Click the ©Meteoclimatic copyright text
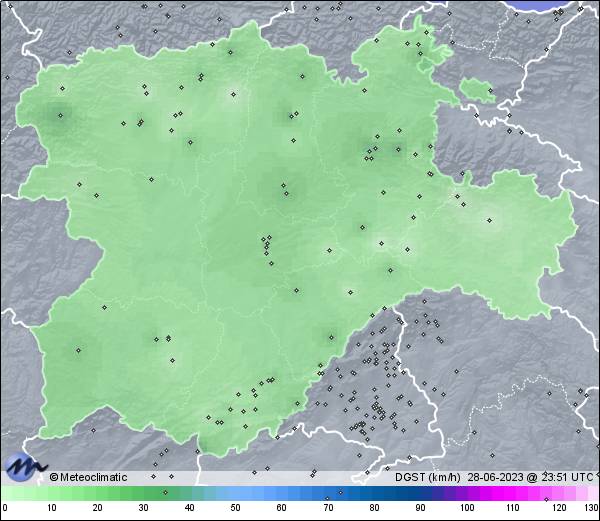The image size is (600, 521). click(88, 477)
